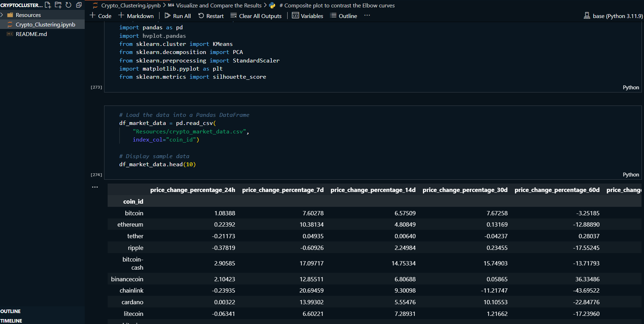This screenshot has width=644, height=324.
Task: Open the notebook Outline view
Action: pos(343,16)
